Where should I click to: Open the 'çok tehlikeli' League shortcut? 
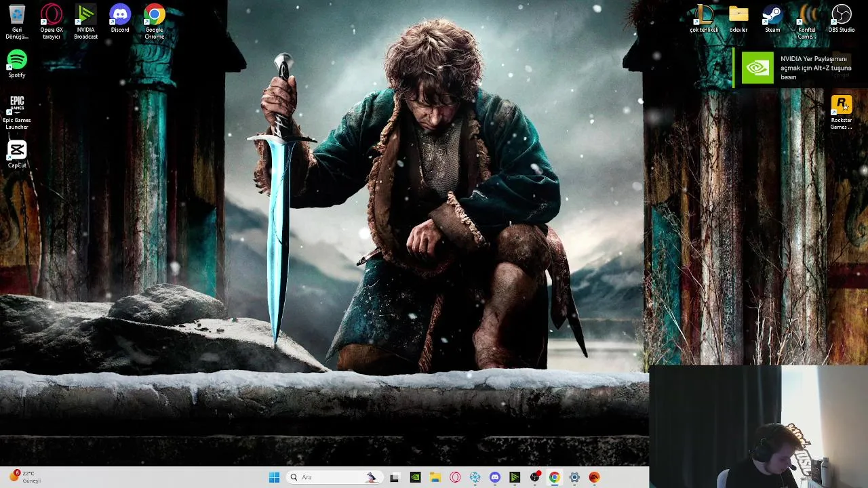pyautogui.click(x=704, y=19)
